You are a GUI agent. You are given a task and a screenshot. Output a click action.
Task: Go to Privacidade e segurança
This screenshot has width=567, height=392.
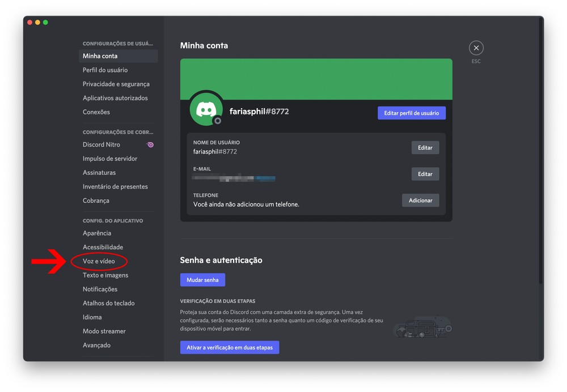coord(116,84)
